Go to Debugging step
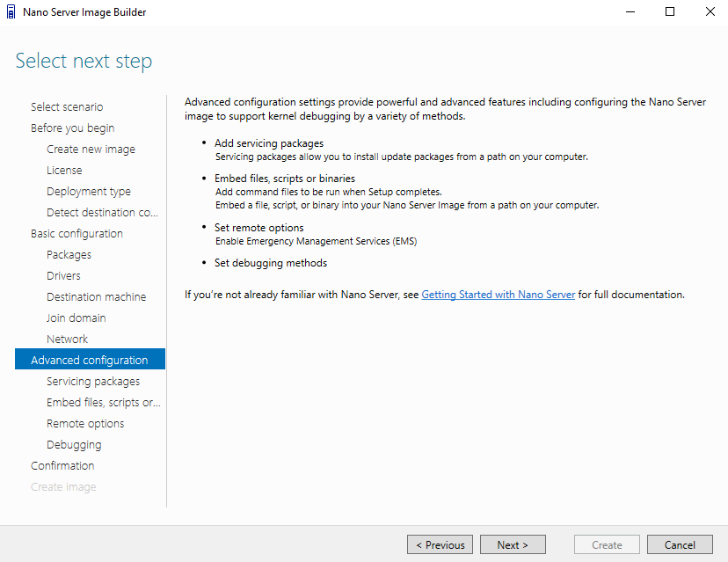Viewport: 728px width, 562px height. click(74, 444)
